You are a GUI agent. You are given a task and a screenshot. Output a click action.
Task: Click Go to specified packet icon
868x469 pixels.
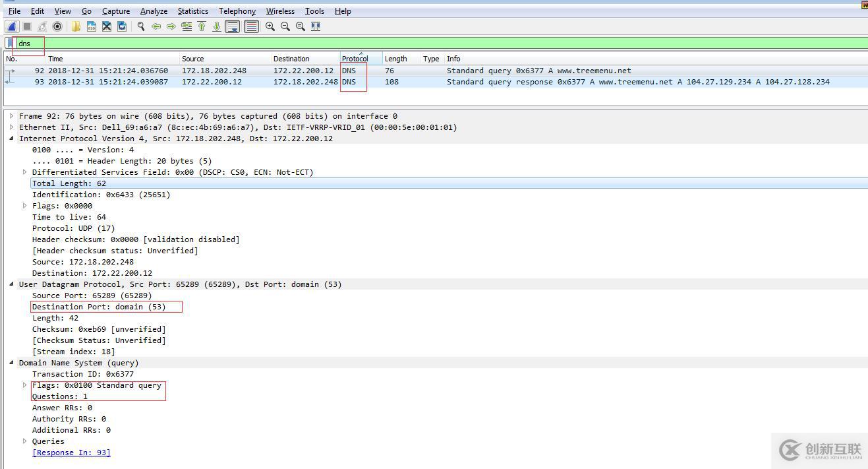click(x=187, y=26)
